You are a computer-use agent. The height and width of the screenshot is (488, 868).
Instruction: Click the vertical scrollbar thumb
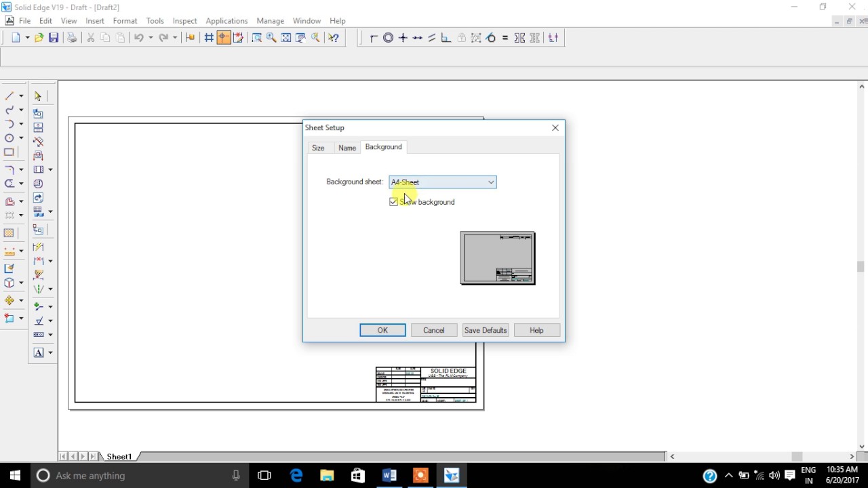(x=861, y=266)
